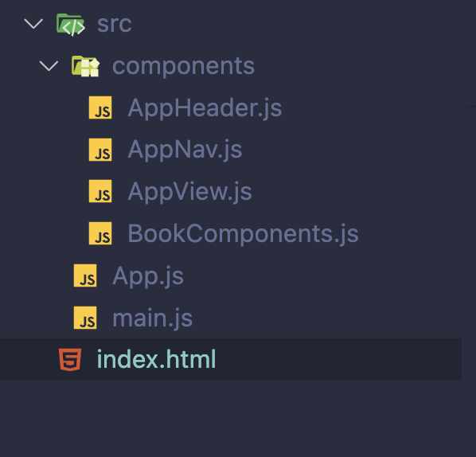Click the JS icon beside main.js
The height and width of the screenshot is (457, 476).
pyautogui.click(x=85, y=318)
